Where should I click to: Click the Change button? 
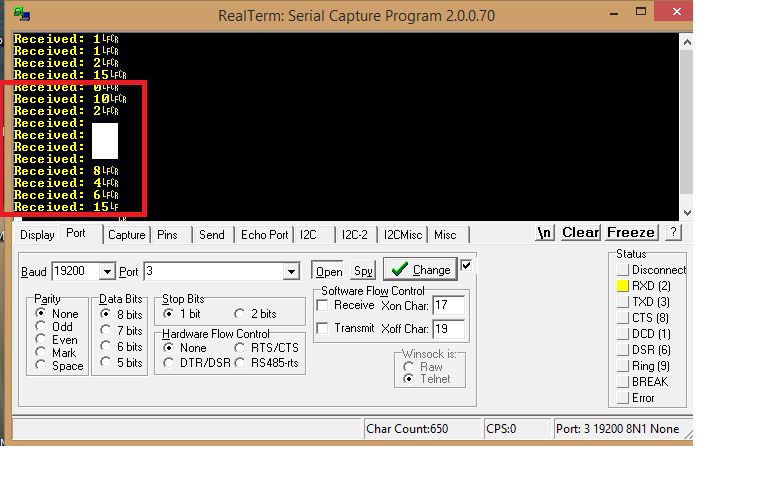point(420,269)
